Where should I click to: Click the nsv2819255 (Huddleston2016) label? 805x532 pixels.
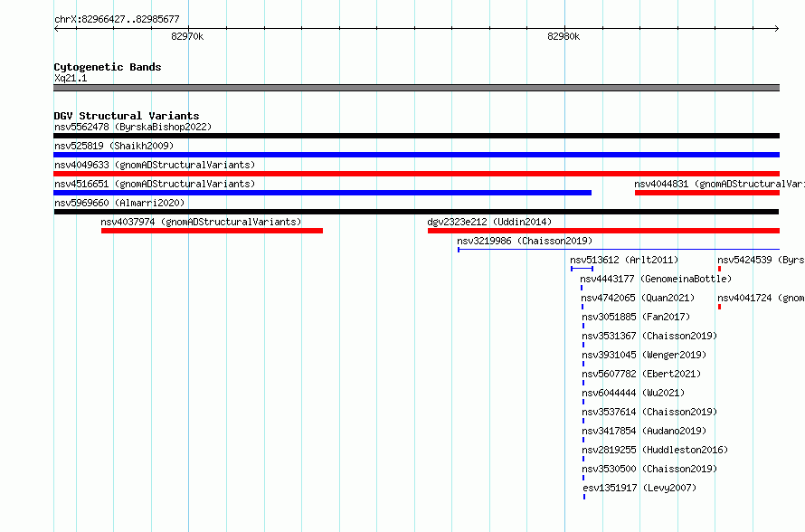[655, 450]
